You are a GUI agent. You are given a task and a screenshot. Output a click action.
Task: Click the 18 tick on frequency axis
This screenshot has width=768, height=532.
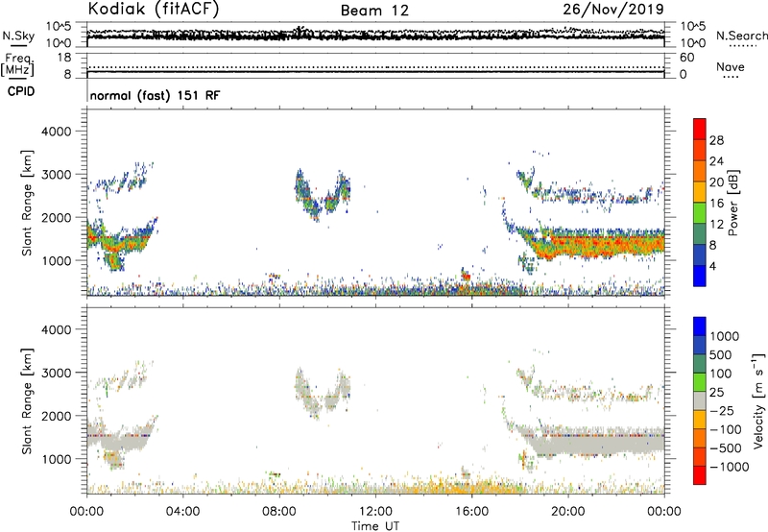(x=64, y=58)
